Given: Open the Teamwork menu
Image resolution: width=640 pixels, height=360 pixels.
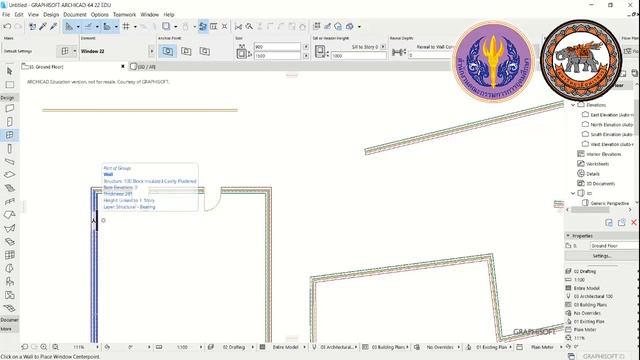Looking at the screenshot, I should pos(124,15).
